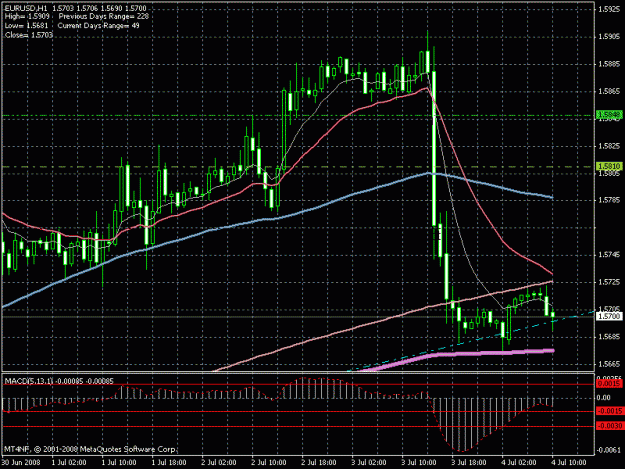Click the 1.5685 price scale value
This screenshot has width=625, height=469.
tap(609, 337)
